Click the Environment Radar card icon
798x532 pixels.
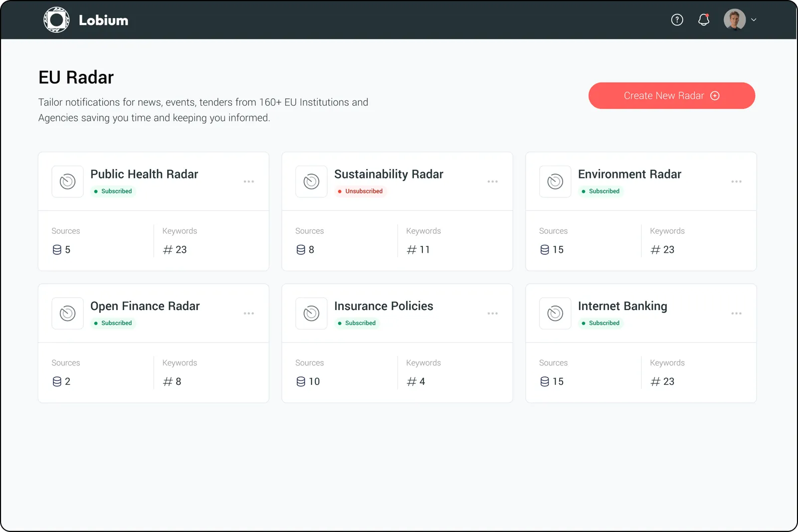click(x=555, y=181)
